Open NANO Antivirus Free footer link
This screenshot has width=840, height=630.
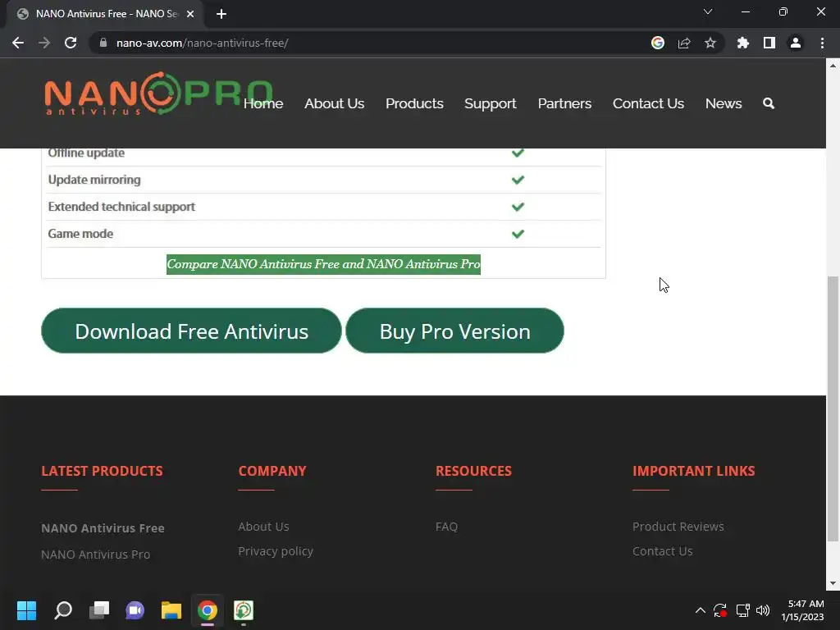pyautogui.click(x=103, y=528)
